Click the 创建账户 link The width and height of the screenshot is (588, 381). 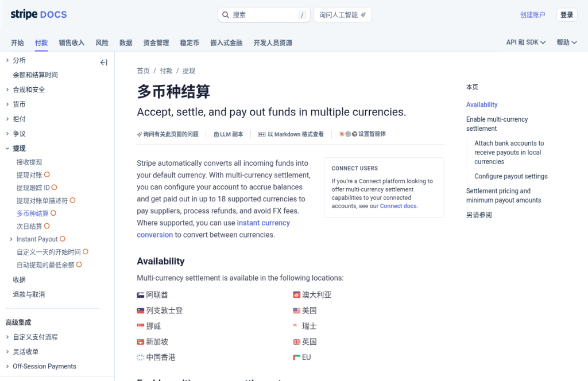(x=532, y=14)
